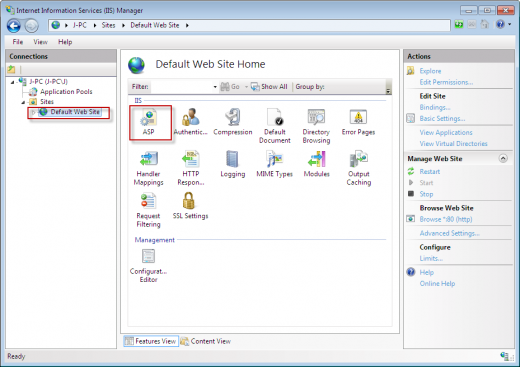Select Application Pools tree item

pyautogui.click(x=66, y=92)
